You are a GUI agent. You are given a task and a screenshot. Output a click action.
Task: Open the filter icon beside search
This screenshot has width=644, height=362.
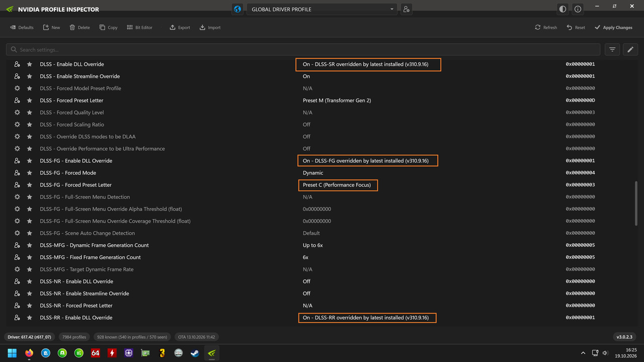tap(612, 49)
